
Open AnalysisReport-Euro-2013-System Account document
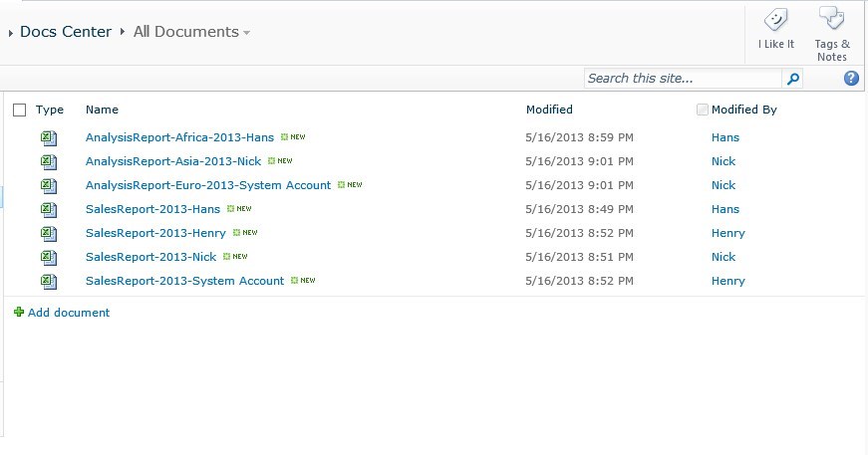click(x=208, y=185)
